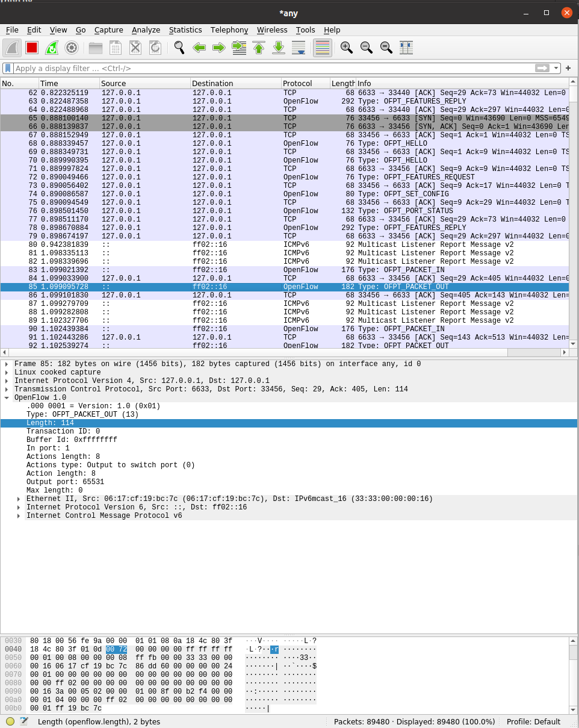Viewport: 579px width, 728px height.
Task: Stop the running capture with red square
Action: click(x=32, y=48)
